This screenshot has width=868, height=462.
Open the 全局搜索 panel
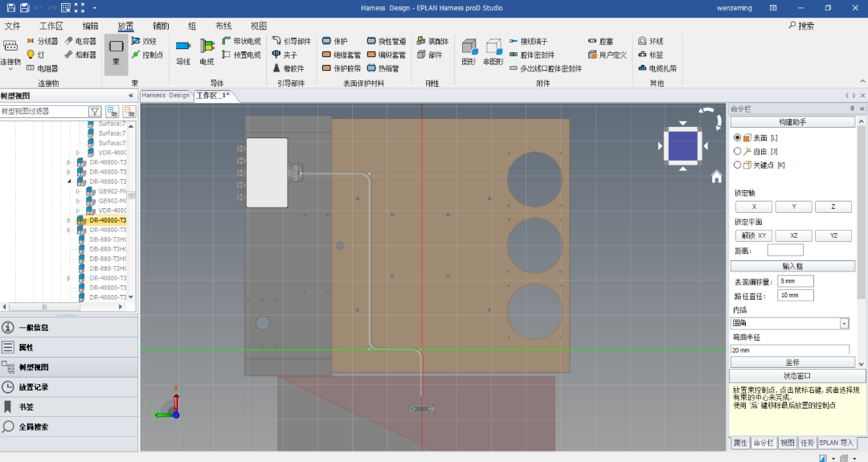pyautogui.click(x=68, y=427)
